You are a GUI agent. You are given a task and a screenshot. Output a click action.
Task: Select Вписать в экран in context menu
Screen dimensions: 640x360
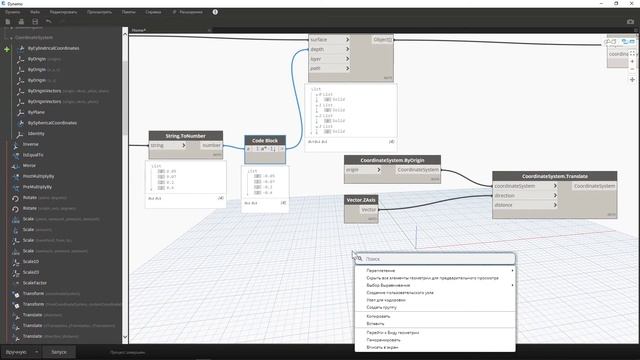pyautogui.click(x=382, y=347)
